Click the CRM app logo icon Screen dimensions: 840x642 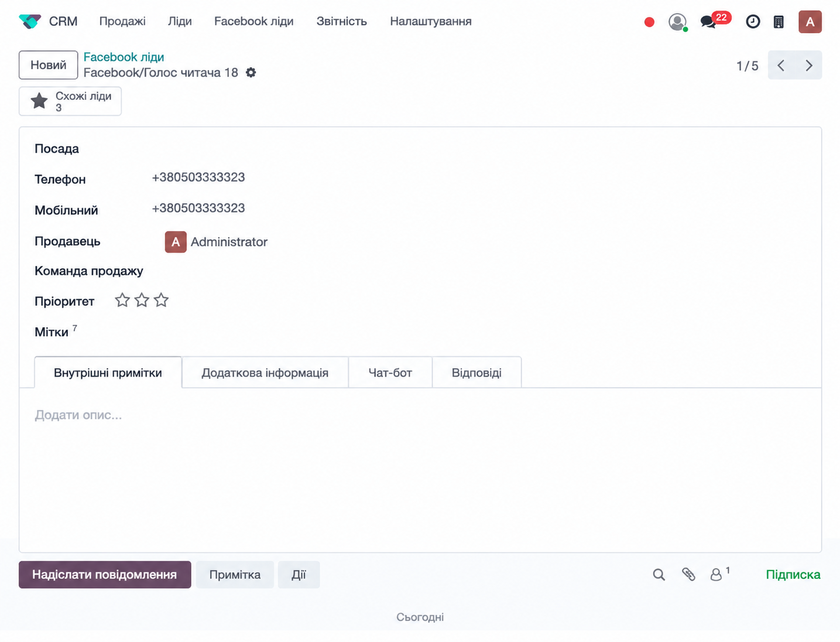coord(30,22)
